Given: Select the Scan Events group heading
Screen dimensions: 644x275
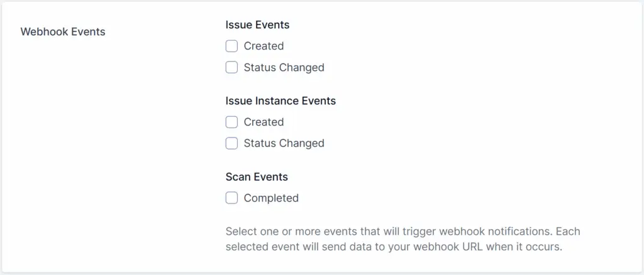Looking at the screenshot, I should coord(257,177).
